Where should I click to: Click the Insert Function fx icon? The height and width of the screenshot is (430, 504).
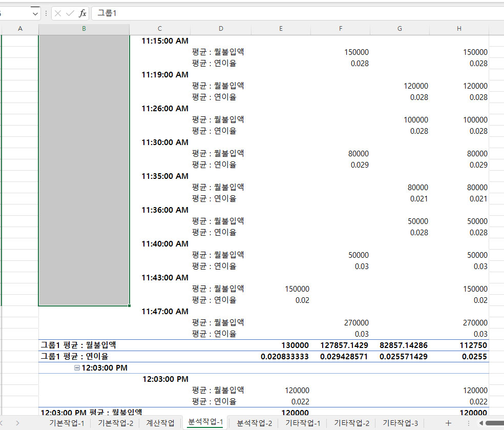[82, 13]
